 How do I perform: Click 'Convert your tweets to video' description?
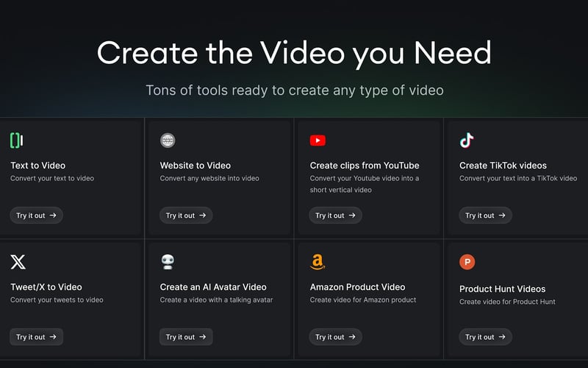coord(57,300)
